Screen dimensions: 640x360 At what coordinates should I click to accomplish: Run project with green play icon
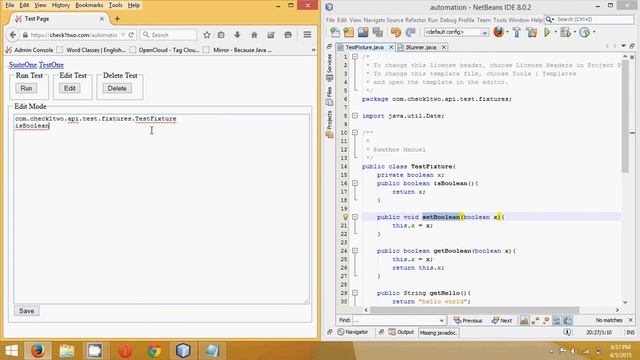click(547, 32)
